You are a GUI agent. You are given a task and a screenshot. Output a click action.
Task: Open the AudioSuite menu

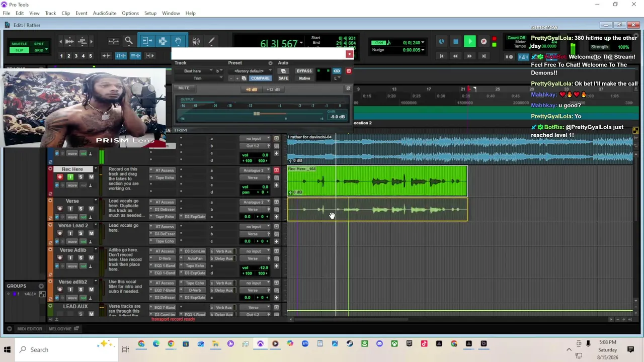click(105, 13)
